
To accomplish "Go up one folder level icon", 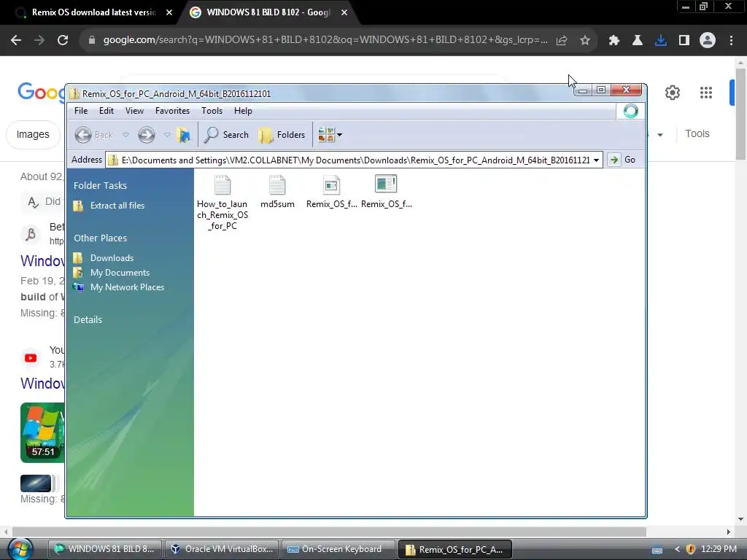I will coord(183,135).
